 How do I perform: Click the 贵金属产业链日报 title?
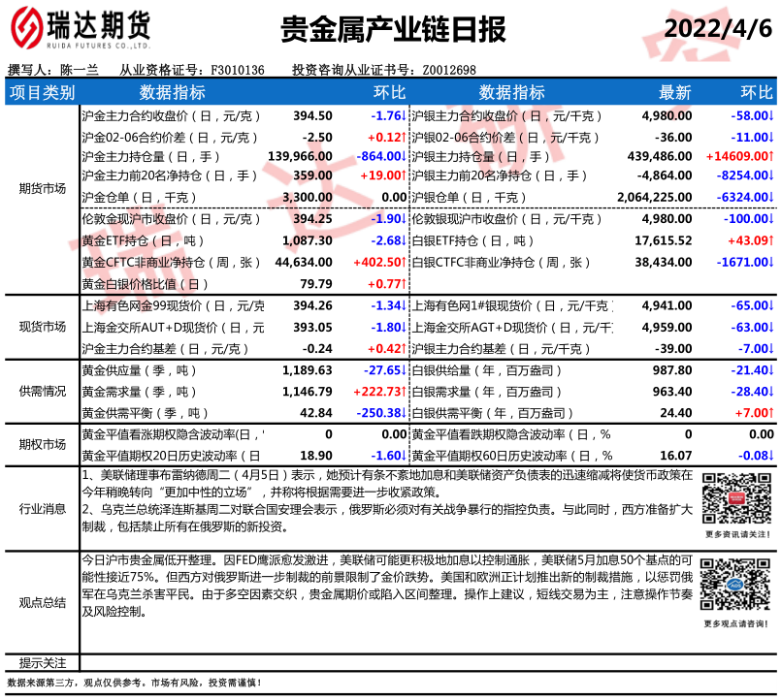393,30
